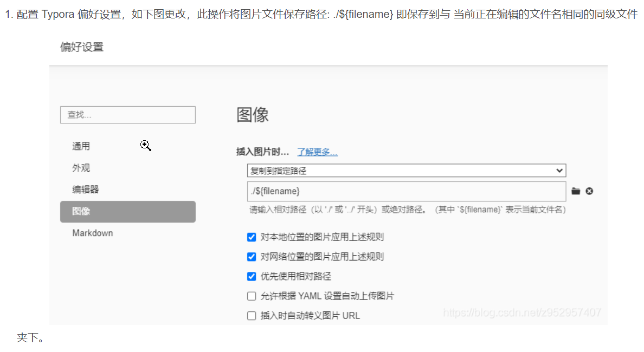This screenshot has width=644, height=352.
Task: Toggle the 对网络位置的图片应用上述规则 checkbox
Action: coord(252,257)
